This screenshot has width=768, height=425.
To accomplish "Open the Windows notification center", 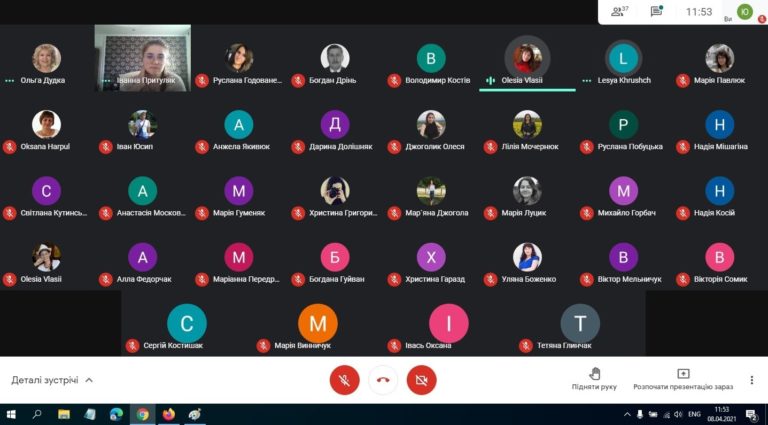I will [751, 415].
